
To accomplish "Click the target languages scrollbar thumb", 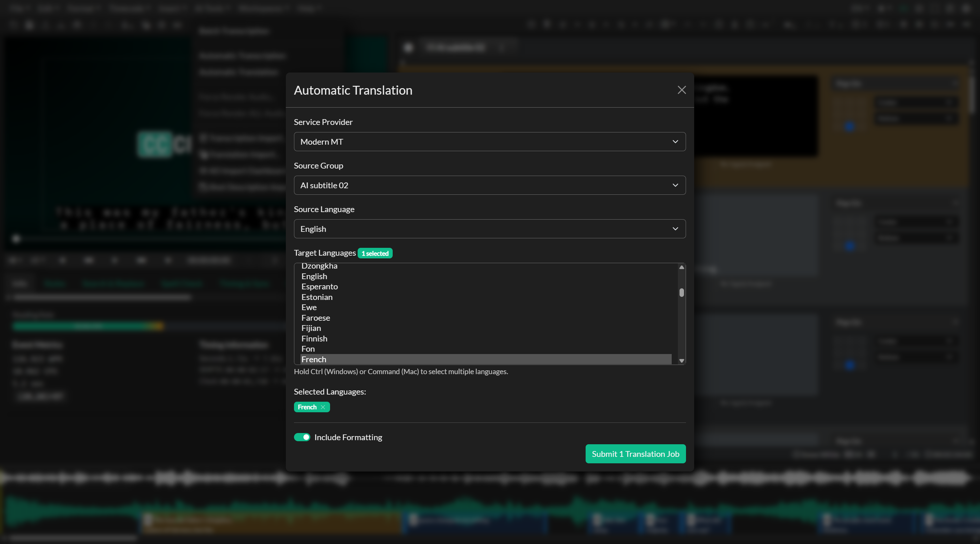I will coord(681,292).
